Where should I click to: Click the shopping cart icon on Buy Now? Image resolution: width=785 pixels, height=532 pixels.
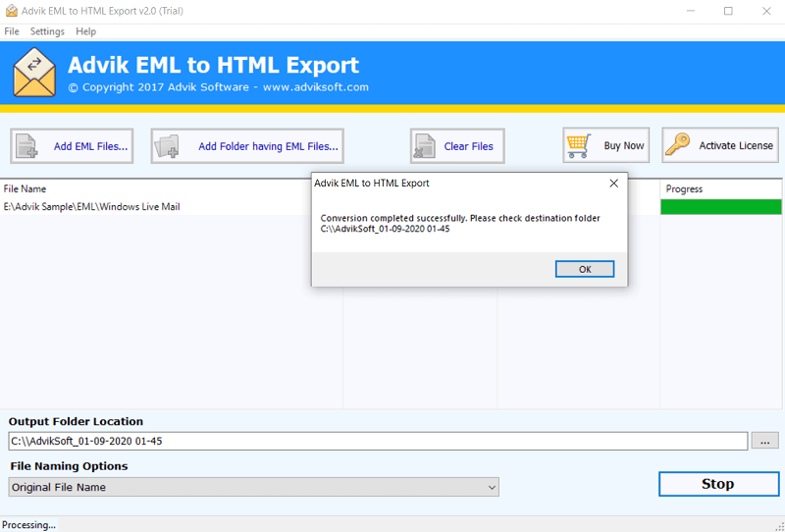579,146
